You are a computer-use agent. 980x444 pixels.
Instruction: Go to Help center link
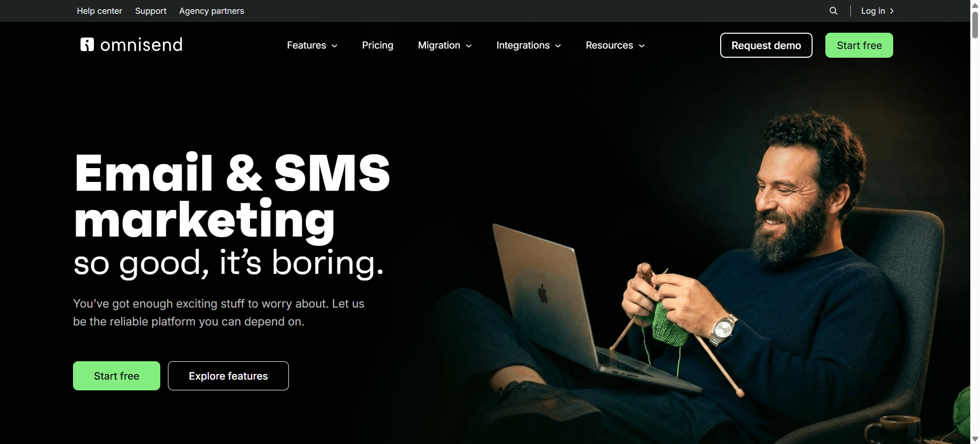point(100,11)
